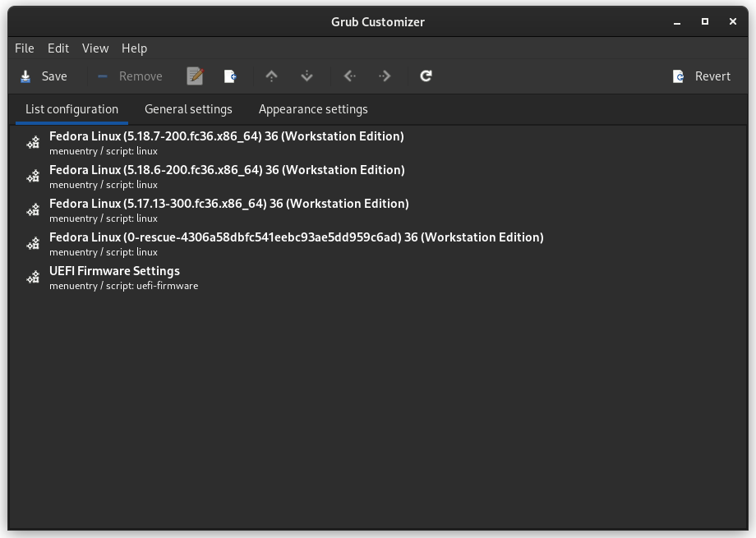Click the left arrow toolbar icon
This screenshot has height=538, width=756.
tap(350, 76)
